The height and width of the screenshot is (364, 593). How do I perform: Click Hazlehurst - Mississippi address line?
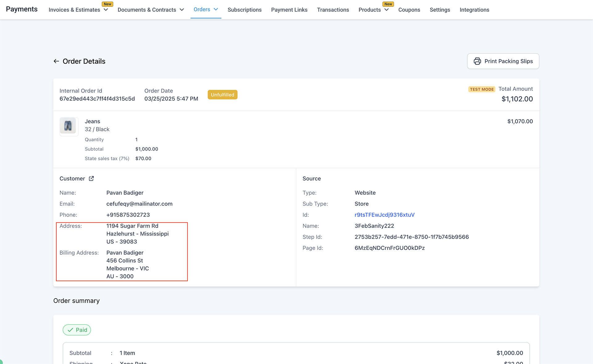(137, 234)
